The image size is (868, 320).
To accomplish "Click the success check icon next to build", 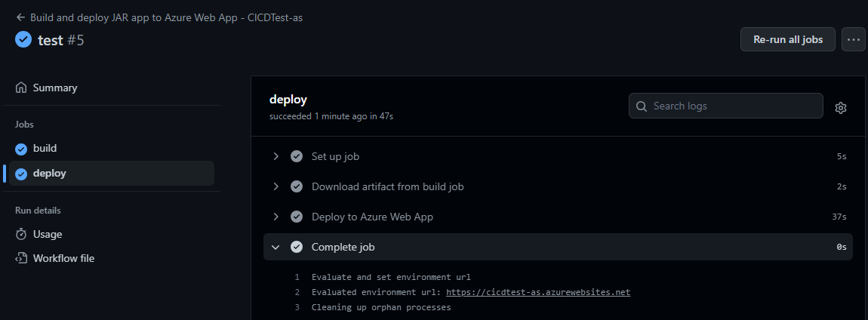I will click(x=21, y=149).
